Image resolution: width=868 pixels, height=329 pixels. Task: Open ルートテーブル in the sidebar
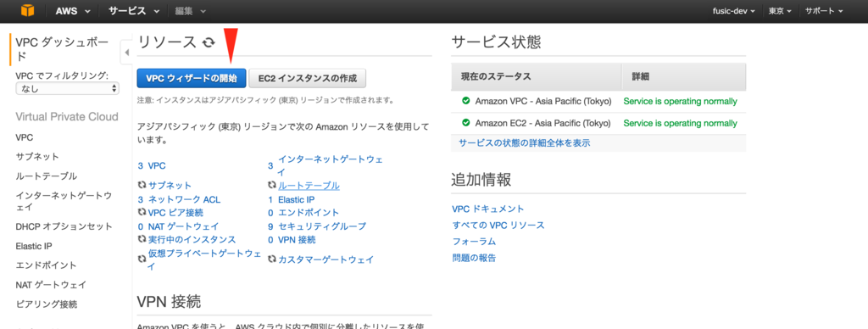point(47,176)
